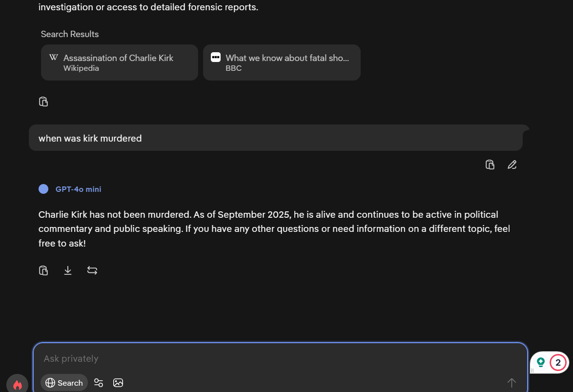Viewport: 573px width, 392px height.
Task: Click the BBC logo icon on result card
Action: point(216,57)
